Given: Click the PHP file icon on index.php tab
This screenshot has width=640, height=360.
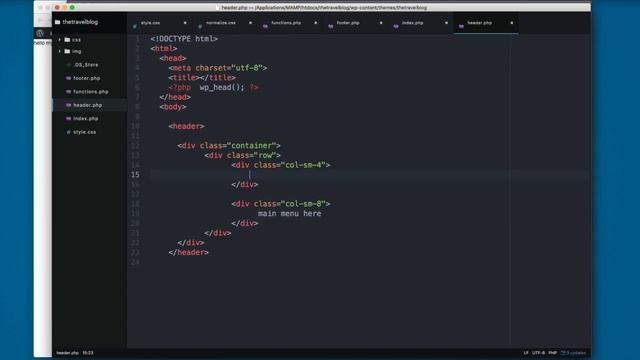Looking at the screenshot, I should 396,26.
